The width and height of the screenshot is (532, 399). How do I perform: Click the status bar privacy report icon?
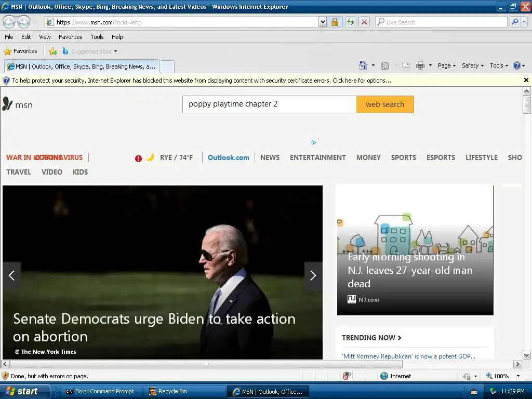click(x=346, y=376)
